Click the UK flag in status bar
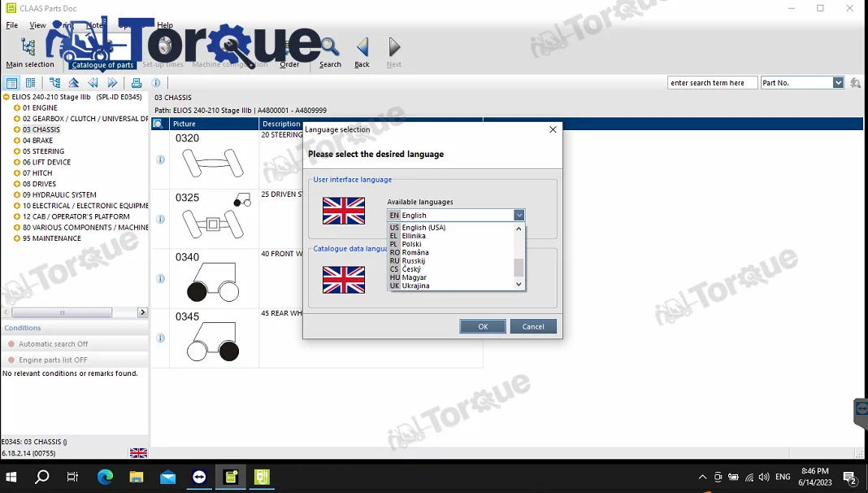 [x=138, y=453]
